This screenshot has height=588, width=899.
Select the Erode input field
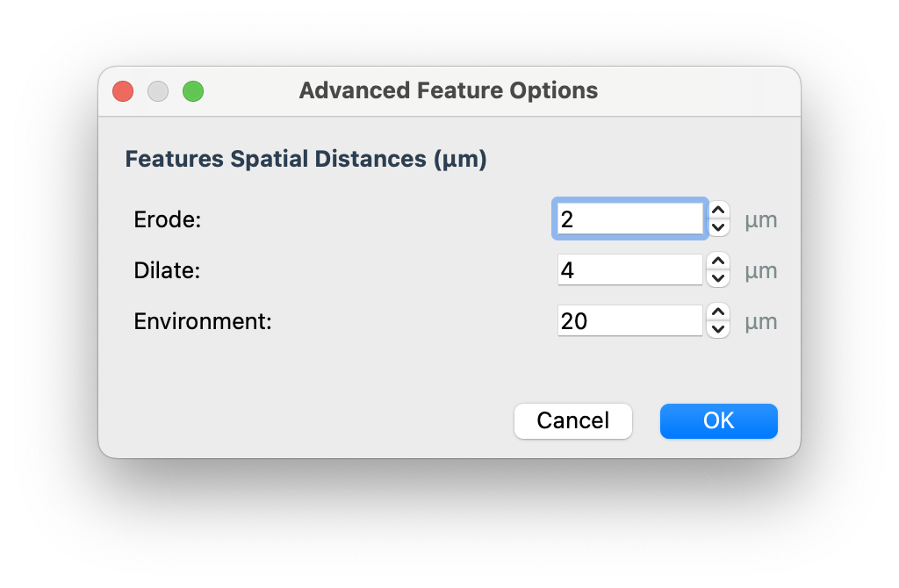[x=629, y=219]
